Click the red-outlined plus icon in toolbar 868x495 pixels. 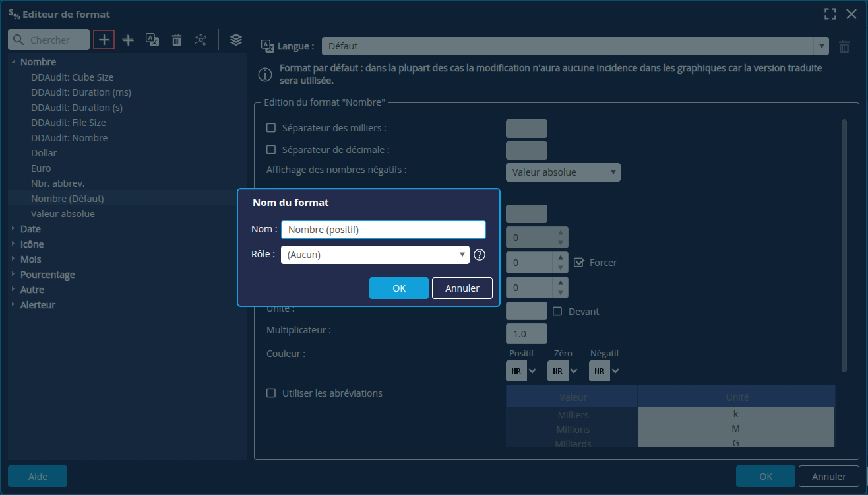[104, 40]
